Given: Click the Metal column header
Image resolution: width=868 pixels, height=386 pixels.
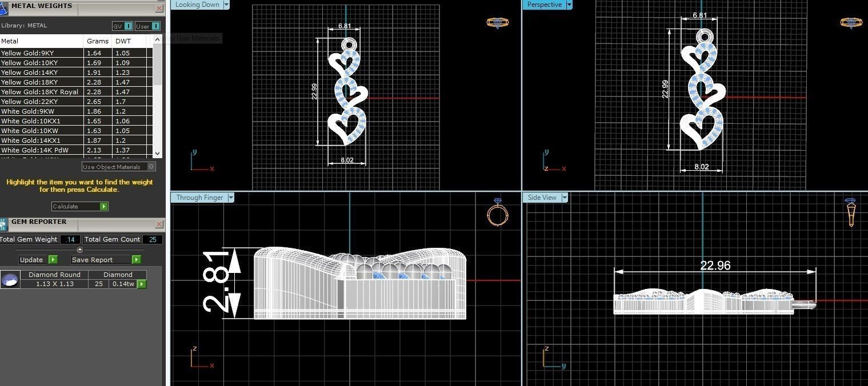Looking at the screenshot, I should (x=42, y=41).
